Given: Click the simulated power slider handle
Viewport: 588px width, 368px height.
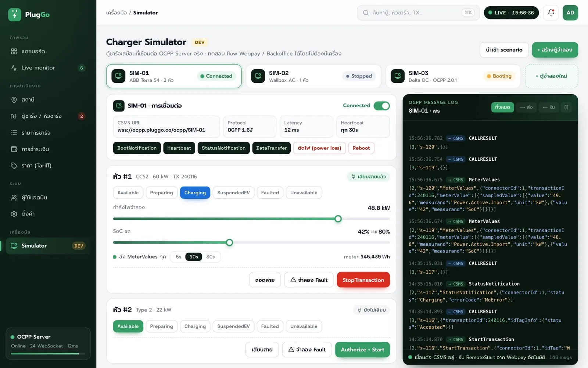Looking at the screenshot, I should [x=338, y=219].
